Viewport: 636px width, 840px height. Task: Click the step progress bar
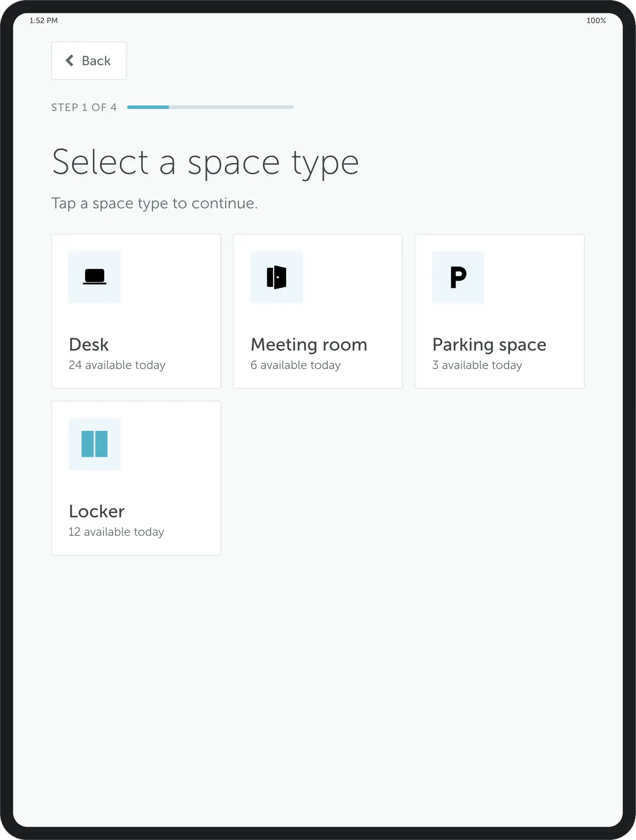(210, 107)
